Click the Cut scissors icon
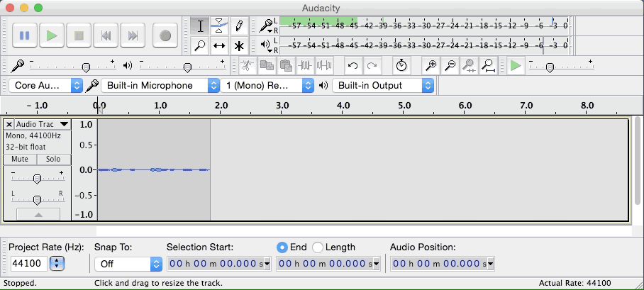The width and height of the screenshot is (644, 290). [247, 66]
